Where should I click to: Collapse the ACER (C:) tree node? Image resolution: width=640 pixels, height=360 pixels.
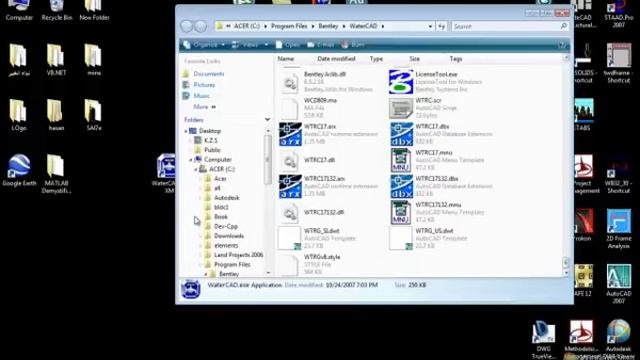point(196,169)
